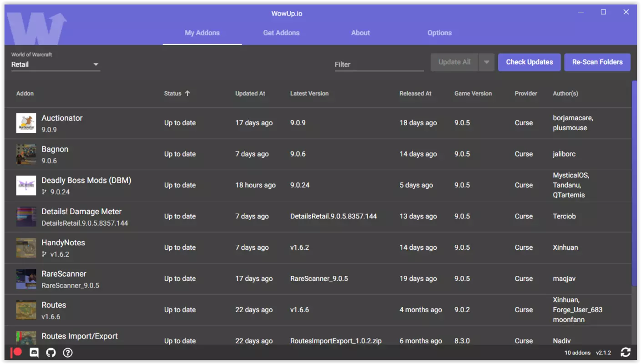Click author Nadiv
641x364 pixels.
[x=562, y=341]
